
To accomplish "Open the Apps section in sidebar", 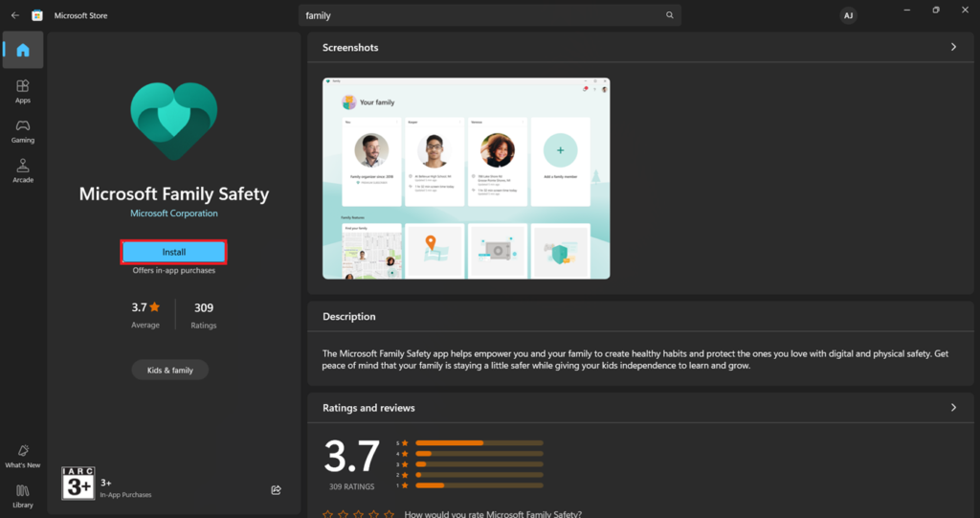I will (23, 91).
